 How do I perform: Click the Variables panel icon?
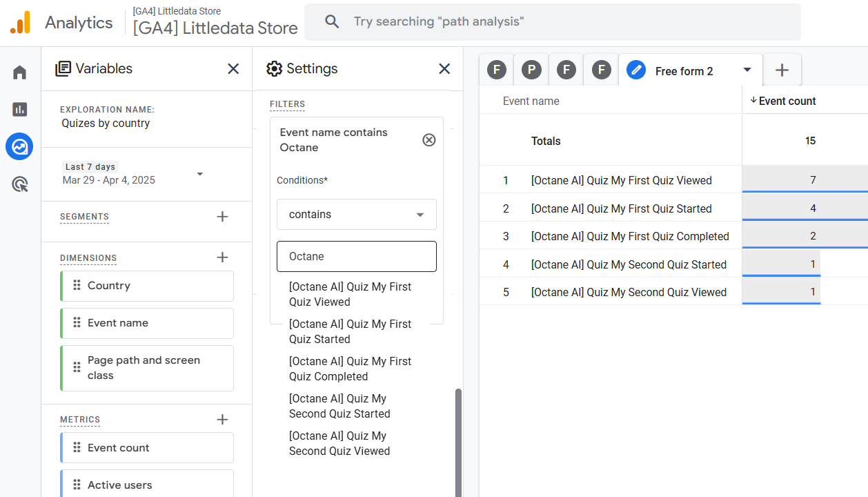(63, 68)
